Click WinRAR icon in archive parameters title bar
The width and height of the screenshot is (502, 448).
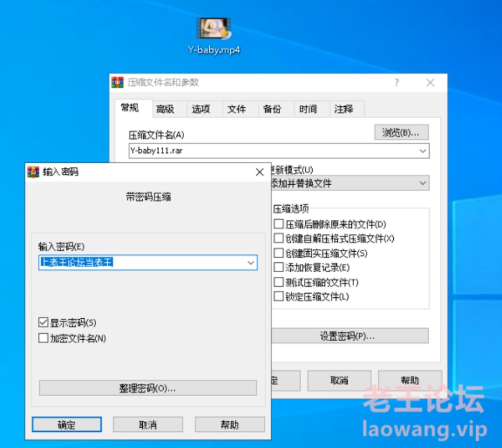point(118,83)
